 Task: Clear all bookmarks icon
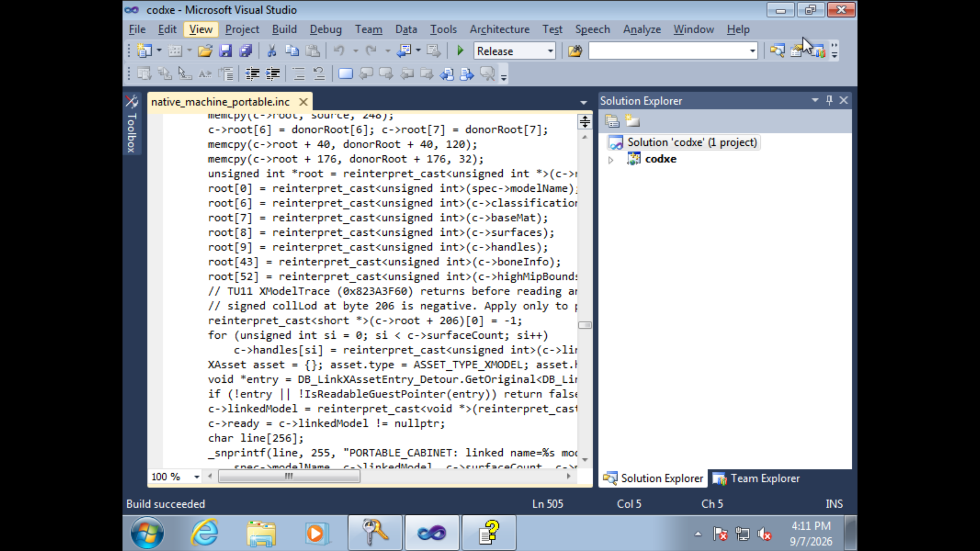(487, 73)
